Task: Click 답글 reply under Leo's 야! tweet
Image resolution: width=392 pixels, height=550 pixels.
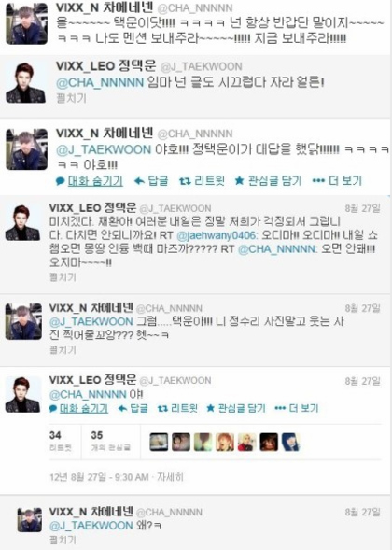Action: click(x=133, y=408)
